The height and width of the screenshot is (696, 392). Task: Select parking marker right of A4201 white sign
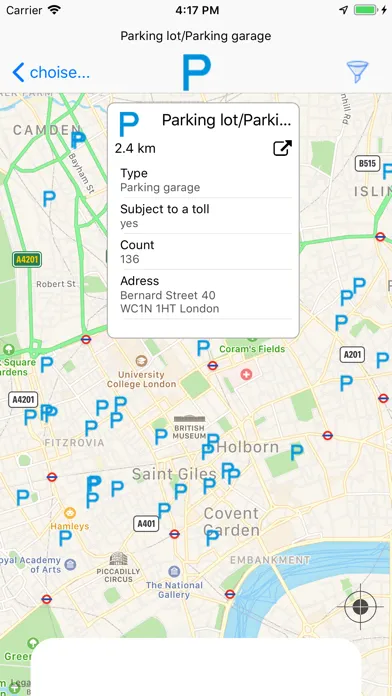pos(48,413)
